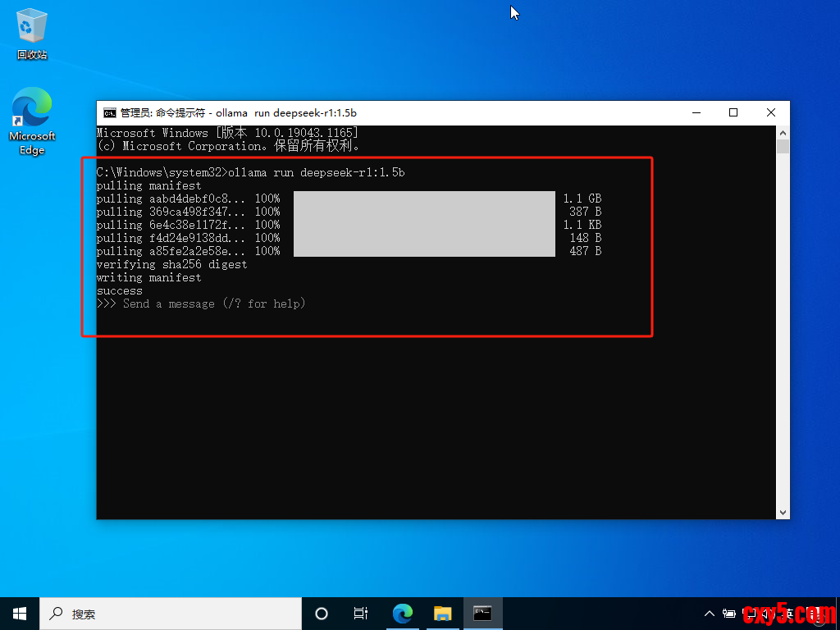840x630 pixels.
Task: Maximize the Command Prompt window
Action: (733, 113)
